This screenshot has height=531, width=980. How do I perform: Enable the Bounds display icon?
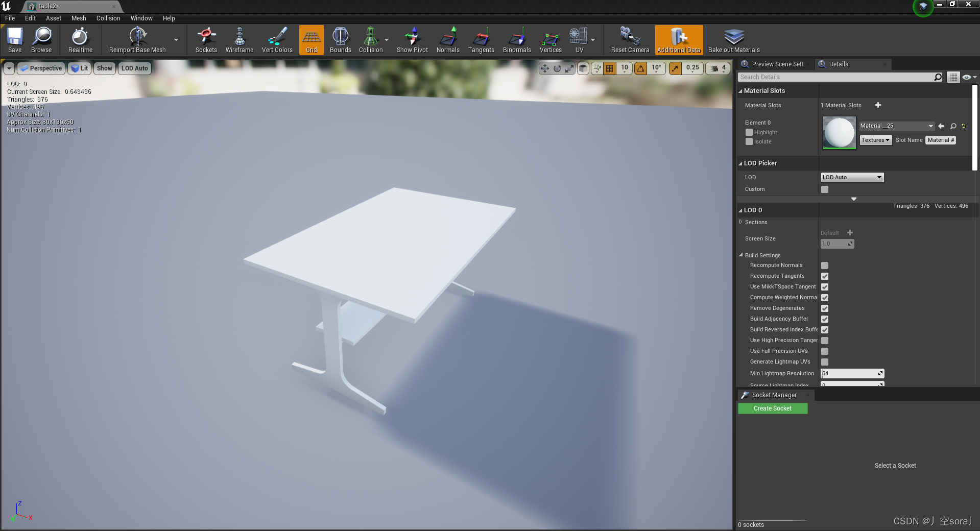click(x=340, y=40)
